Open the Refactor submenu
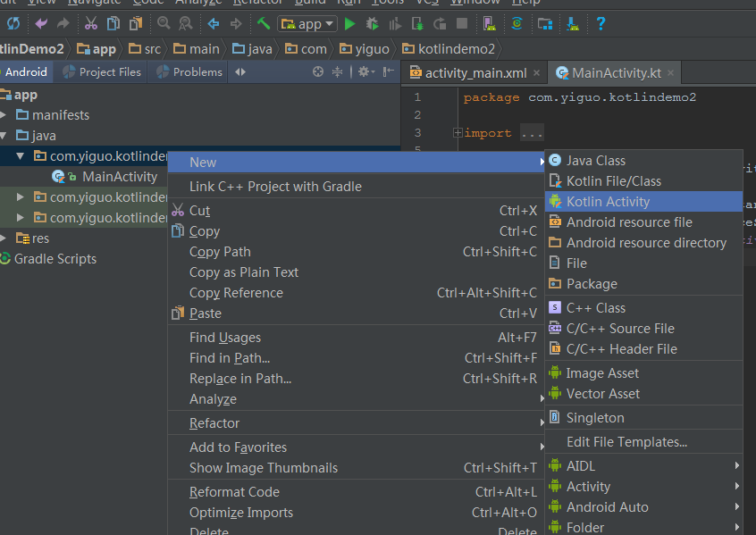 (x=356, y=423)
